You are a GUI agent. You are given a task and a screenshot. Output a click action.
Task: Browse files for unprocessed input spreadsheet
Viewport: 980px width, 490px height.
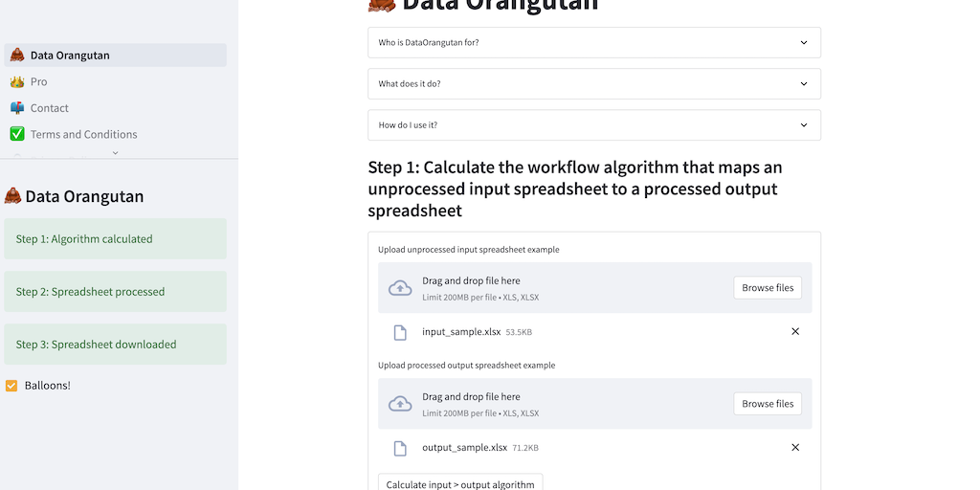pos(768,288)
